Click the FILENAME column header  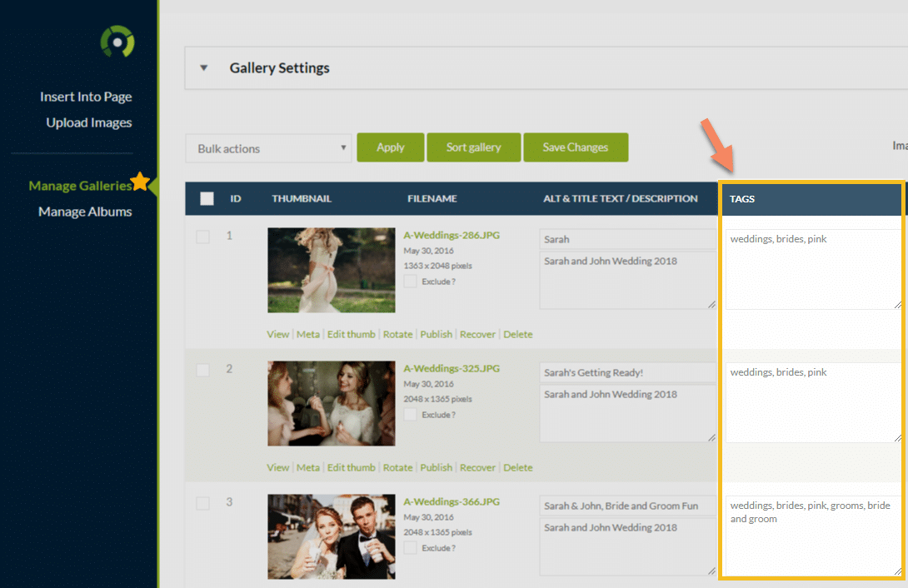[432, 198]
